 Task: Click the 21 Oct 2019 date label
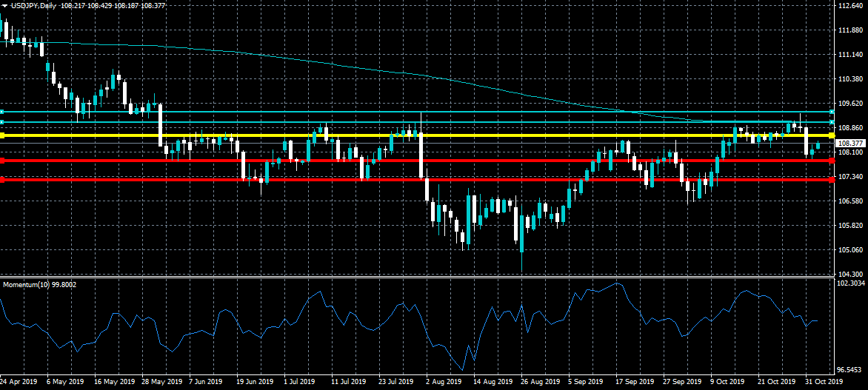click(x=777, y=382)
